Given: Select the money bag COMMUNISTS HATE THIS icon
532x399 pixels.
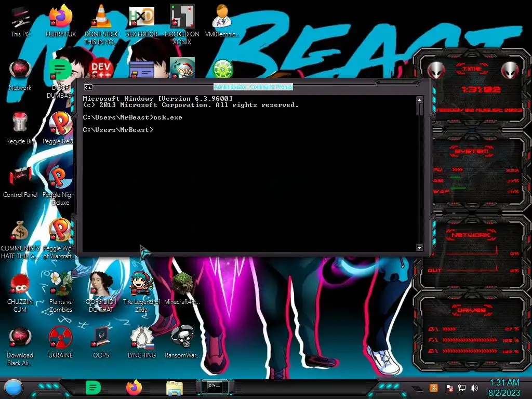Looking at the screenshot, I should [x=20, y=240].
